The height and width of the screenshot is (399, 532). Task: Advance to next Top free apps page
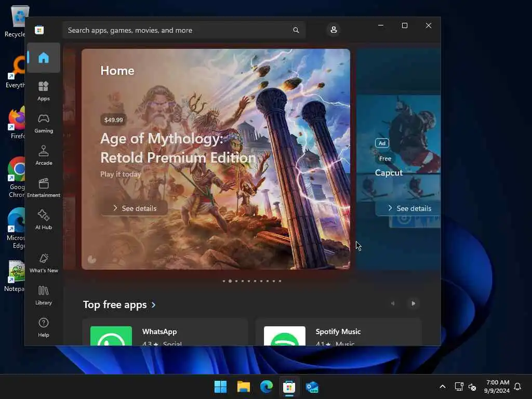(413, 303)
